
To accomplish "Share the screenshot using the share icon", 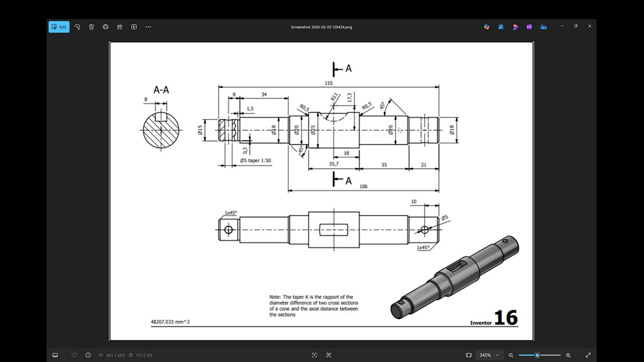I will click(x=120, y=27).
